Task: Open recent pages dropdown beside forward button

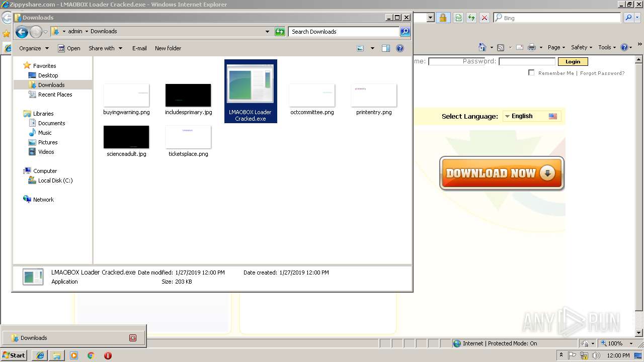Action: tap(45, 32)
